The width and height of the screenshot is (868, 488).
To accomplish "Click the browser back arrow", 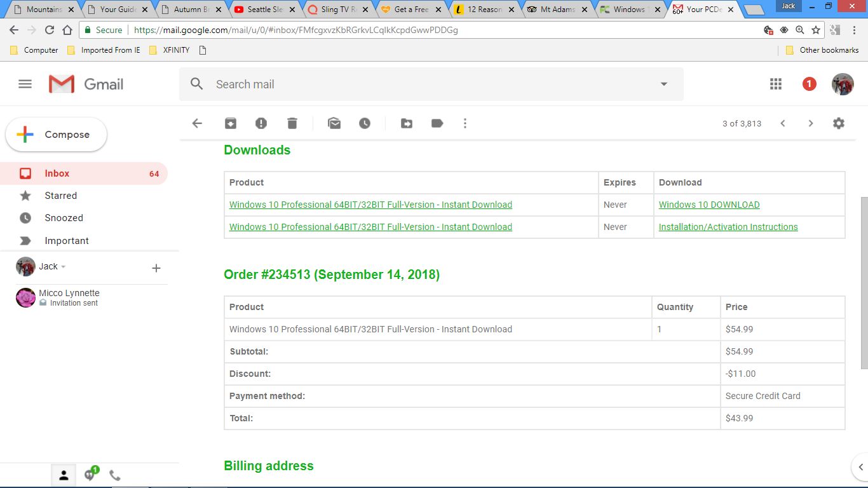I will coord(14,30).
